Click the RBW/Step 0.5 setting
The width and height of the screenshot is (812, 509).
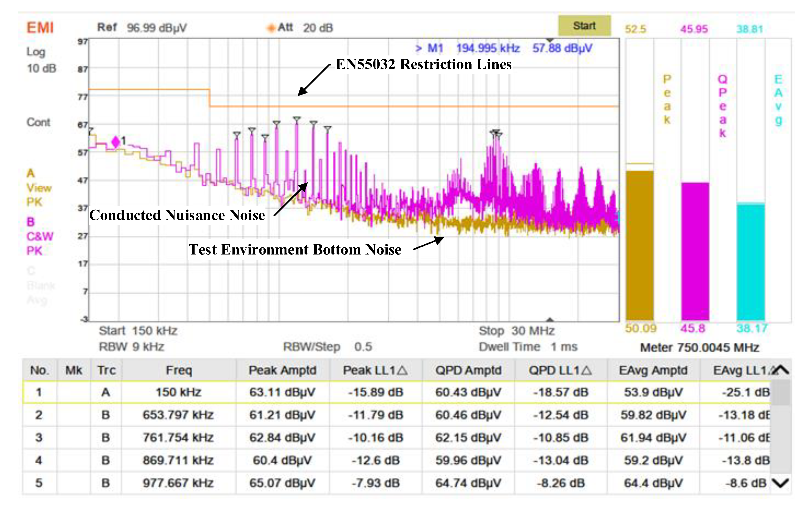(327, 347)
